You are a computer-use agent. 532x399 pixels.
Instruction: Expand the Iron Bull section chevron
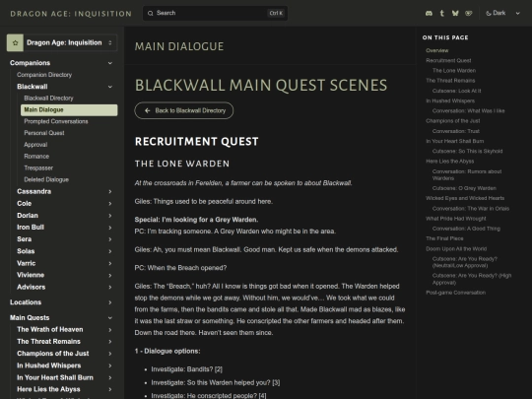click(x=110, y=228)
